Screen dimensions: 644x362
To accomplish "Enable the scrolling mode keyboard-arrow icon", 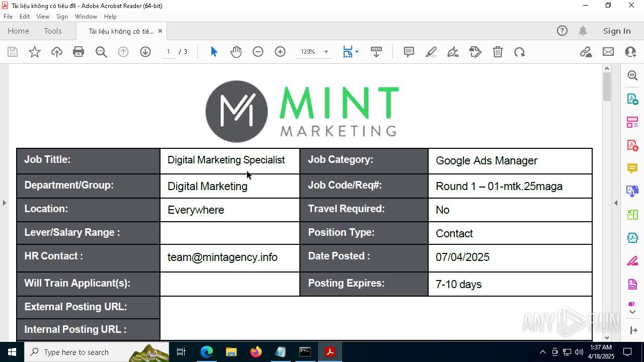I will tap(376, 52).
